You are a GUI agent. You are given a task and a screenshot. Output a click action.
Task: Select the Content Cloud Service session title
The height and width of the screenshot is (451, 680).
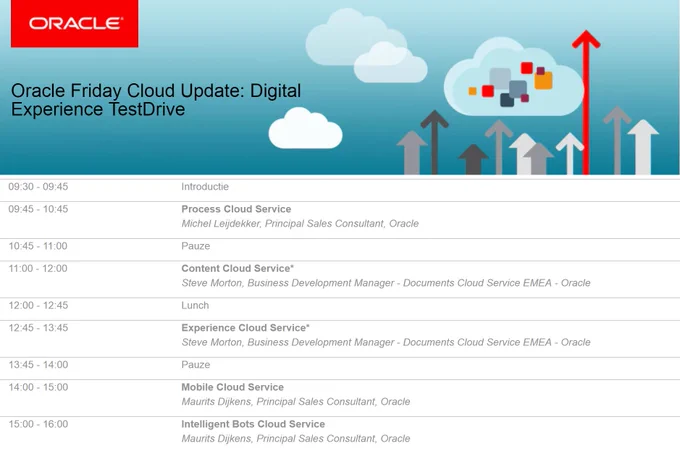coord(237,268)
